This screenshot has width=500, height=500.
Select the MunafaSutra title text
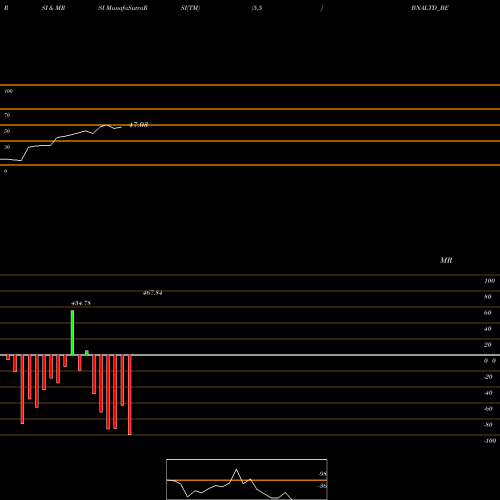[x=123, y=8]
